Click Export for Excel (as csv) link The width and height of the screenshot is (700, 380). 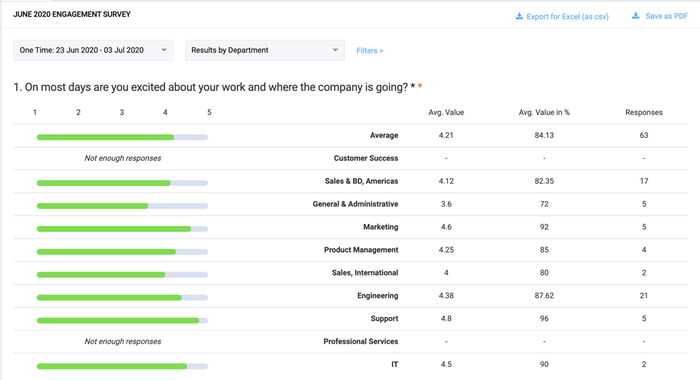tap(567, 17)
